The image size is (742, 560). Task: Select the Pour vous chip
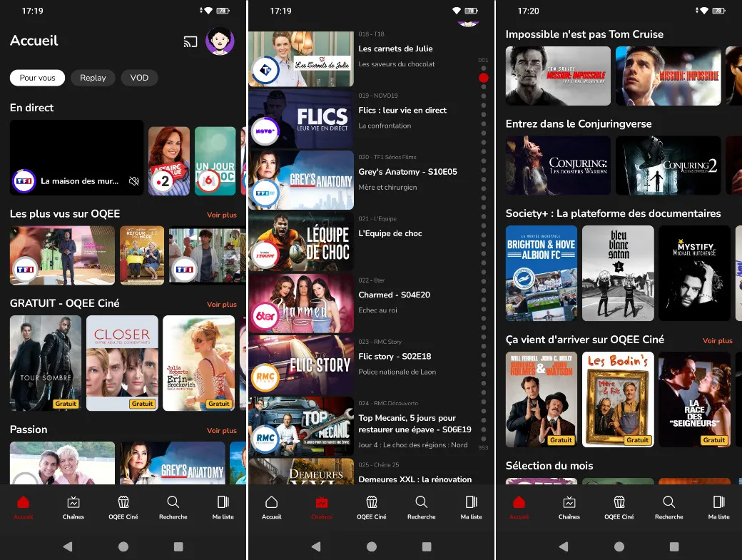[x=37, y=78]
